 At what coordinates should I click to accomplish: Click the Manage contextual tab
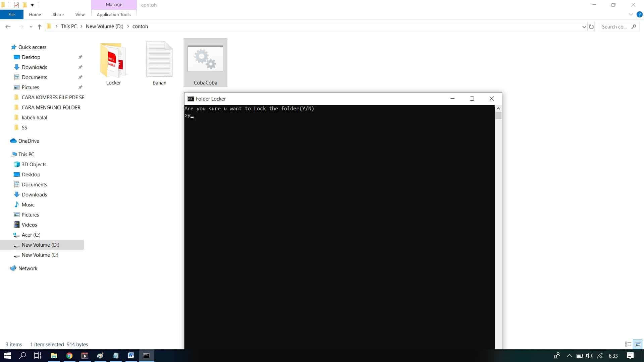click(x=114, y=5)
